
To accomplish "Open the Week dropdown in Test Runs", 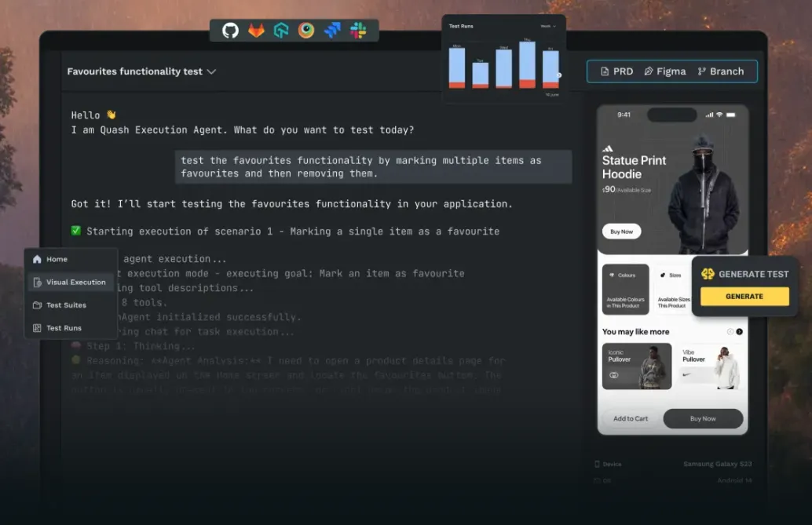I will tap(548, 27).
